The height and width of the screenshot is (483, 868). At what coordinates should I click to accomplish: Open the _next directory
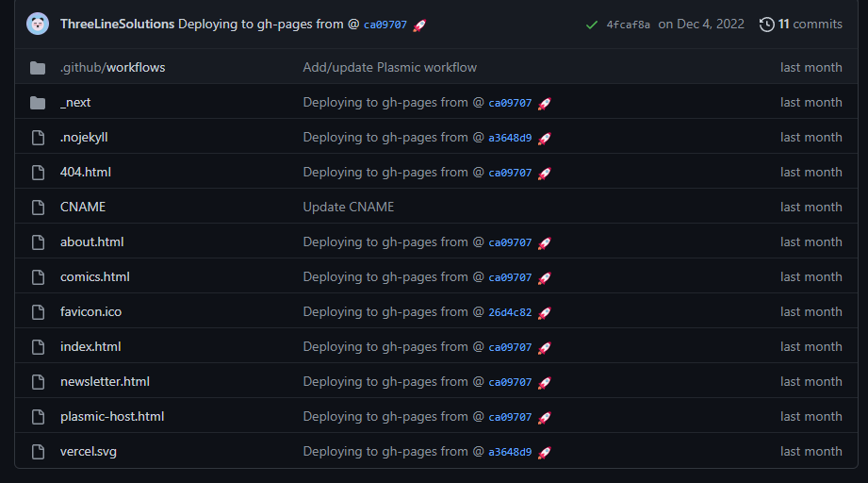click(x=75, y=103)
